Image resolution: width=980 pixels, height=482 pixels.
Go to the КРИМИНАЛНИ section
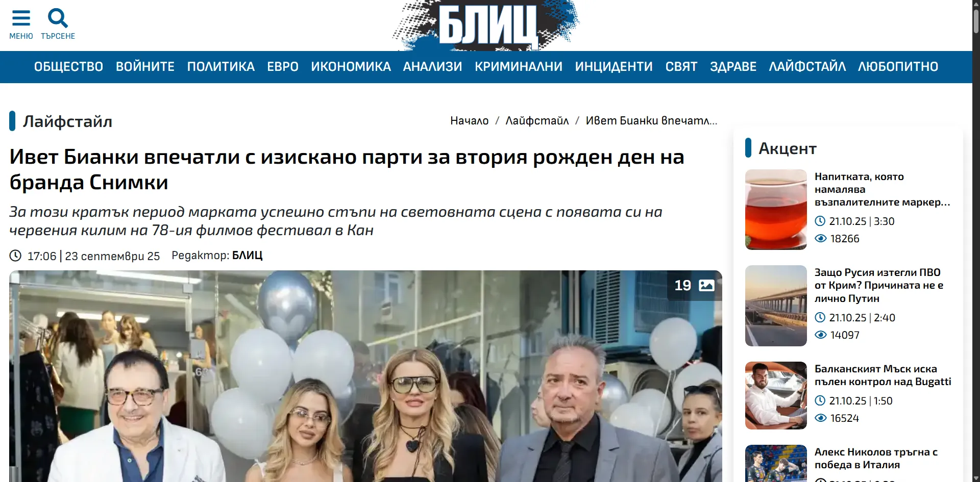click(x=518, y=67)
